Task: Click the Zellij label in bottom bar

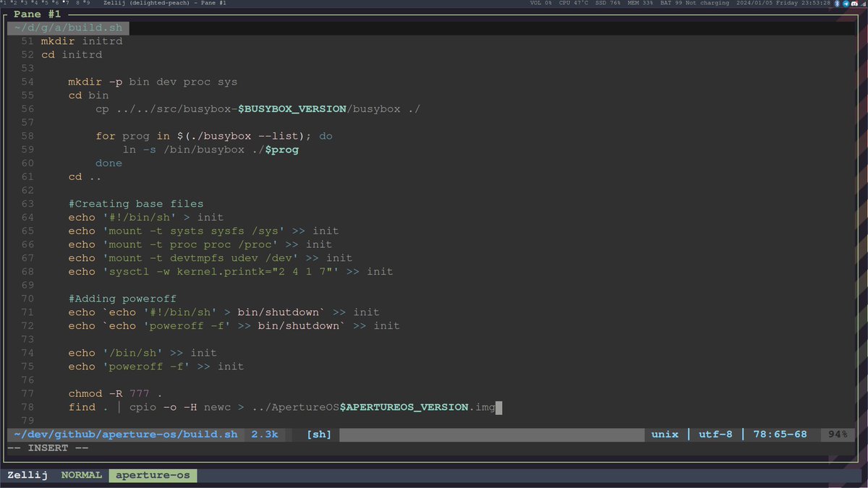Action: (27, 475)
